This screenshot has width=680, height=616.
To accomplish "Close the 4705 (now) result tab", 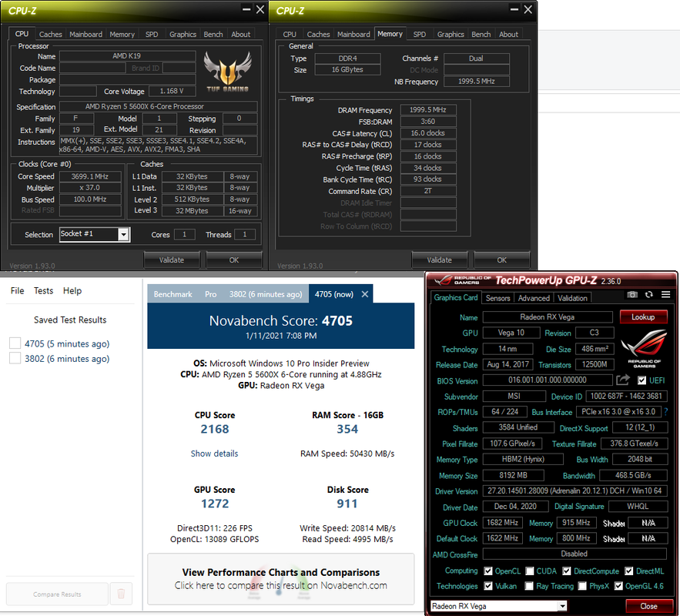I will coord(365,294).
